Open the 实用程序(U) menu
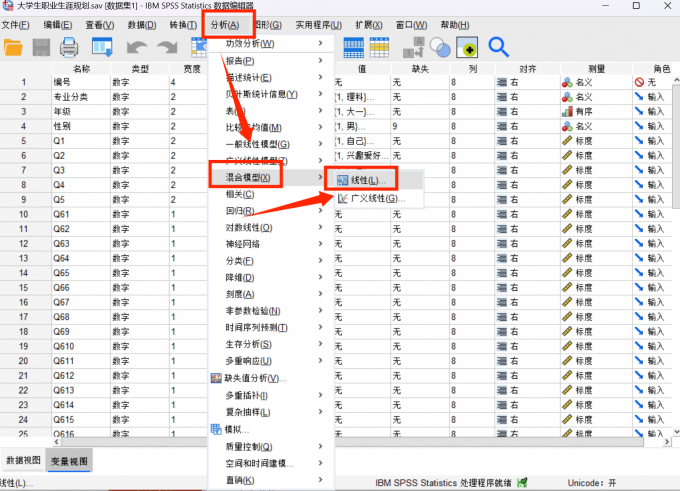Viewport: 680px width, 491px height. pyautogui.click(x=319, y=25)
